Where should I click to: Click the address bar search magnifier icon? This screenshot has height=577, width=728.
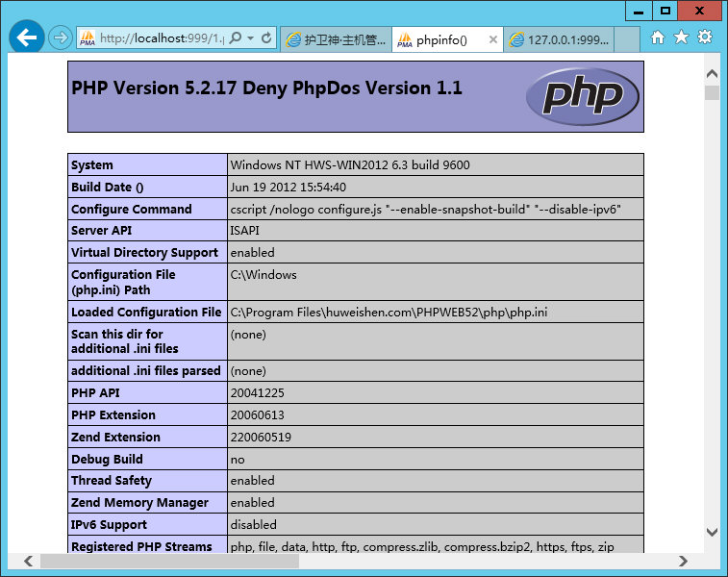(x=236, y=38)
